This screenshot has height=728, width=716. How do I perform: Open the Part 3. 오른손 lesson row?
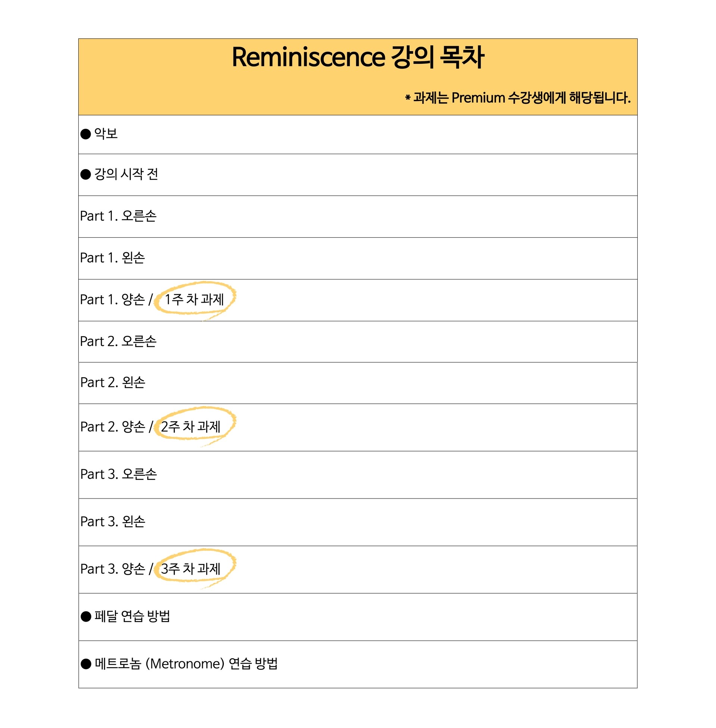point(119,474)
